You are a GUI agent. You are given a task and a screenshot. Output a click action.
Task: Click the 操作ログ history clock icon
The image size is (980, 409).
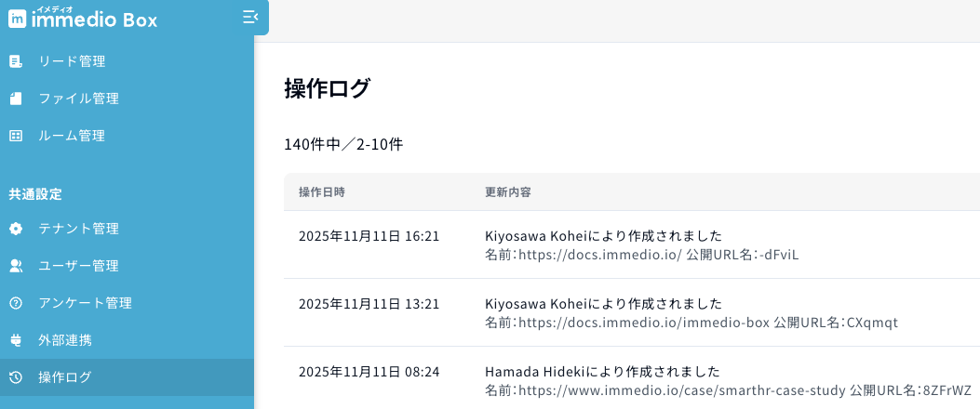coord(15,377)
